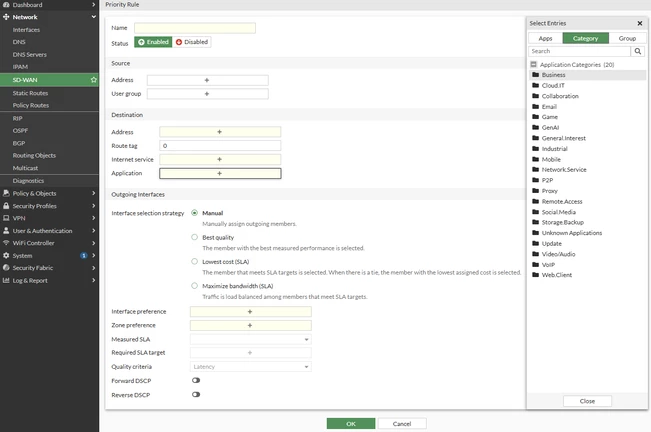This screenshot has width=651, height=432.
Task: Expand the Security Profiles chevron
Action: (x=93, y=206)
